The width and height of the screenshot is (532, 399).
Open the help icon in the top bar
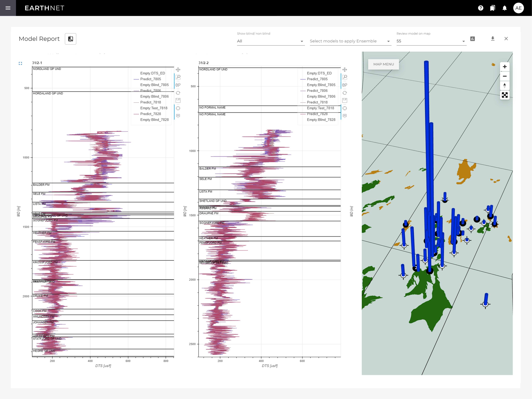(x=481, y=8)
